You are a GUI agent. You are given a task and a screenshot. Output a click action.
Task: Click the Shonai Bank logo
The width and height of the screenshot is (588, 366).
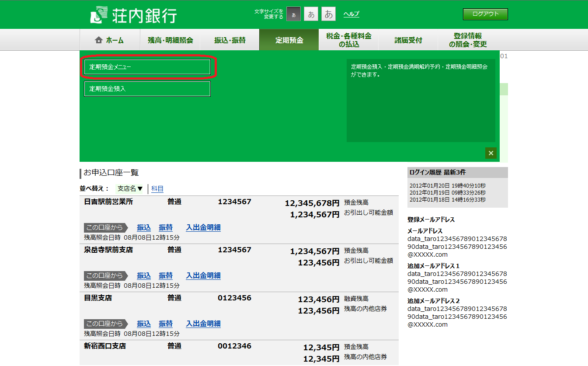click(133, 15)
